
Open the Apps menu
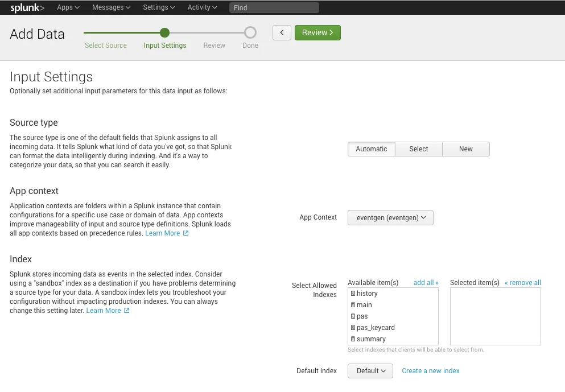(67, 7)
